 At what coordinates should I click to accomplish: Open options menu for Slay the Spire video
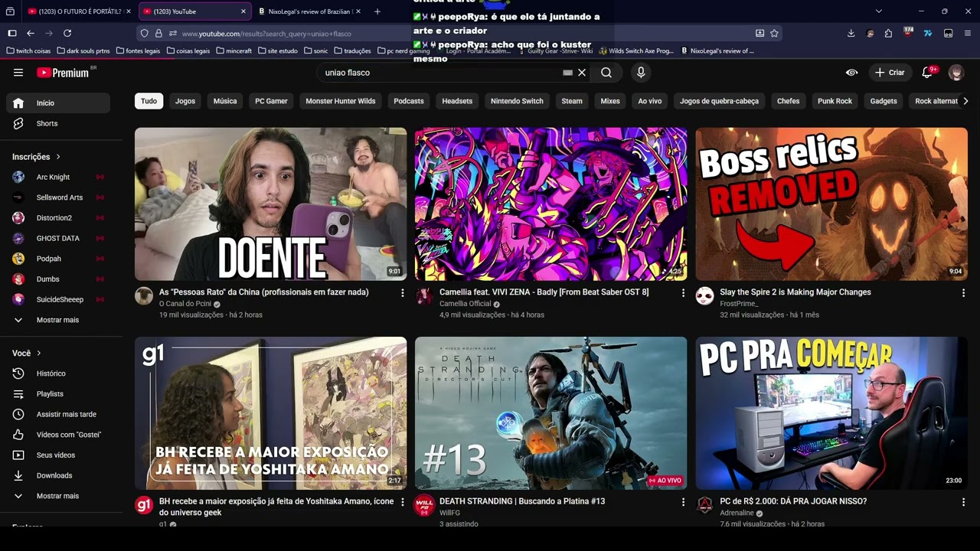click(x=963, y=293)
